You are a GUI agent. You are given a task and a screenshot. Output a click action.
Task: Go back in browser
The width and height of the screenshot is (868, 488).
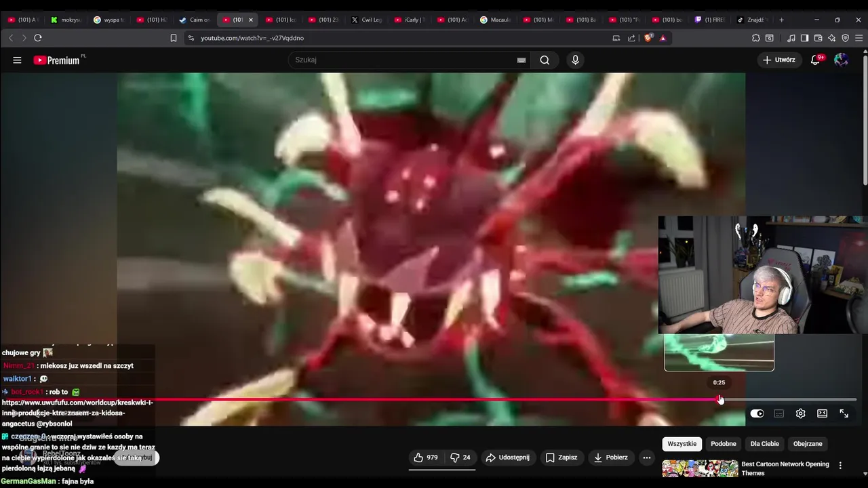click(11, 38)
